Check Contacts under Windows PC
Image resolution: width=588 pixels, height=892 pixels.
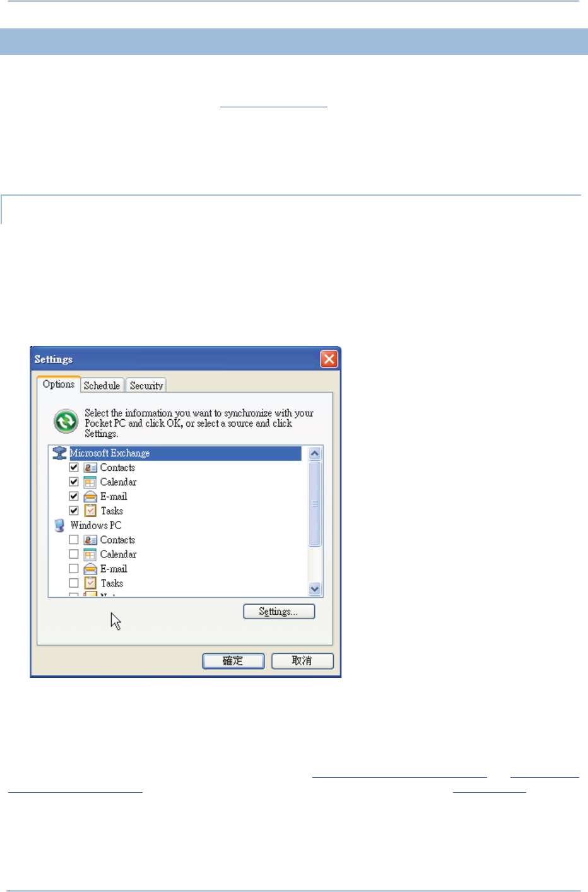coord(74,540)
